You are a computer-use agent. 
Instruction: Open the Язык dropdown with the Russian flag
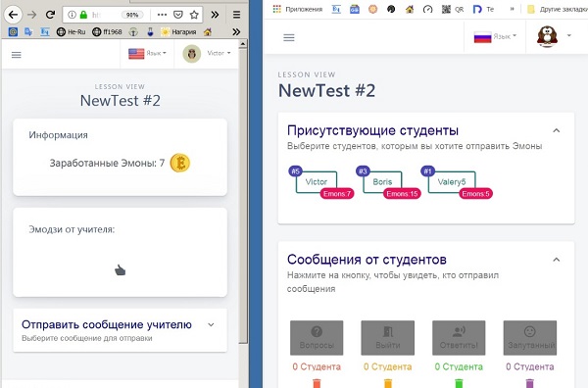495,36
